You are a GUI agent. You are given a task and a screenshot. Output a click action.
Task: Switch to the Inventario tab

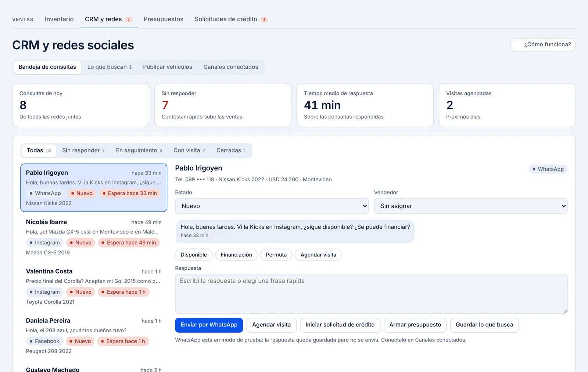click(x=59, y=19)
